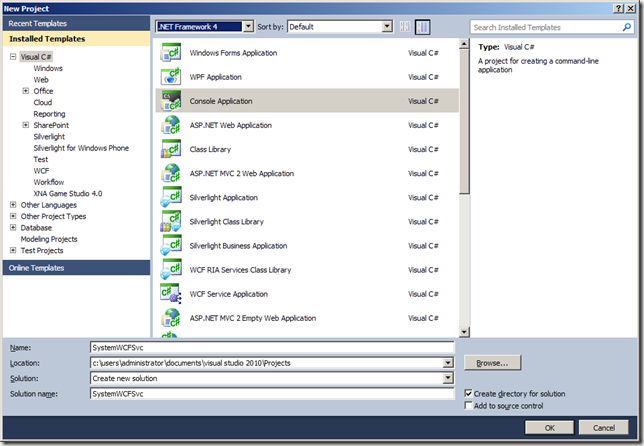This screenshot has width=644, height=446.
Task: Open the Sort by dropdown
Action: tap(387, 27)
